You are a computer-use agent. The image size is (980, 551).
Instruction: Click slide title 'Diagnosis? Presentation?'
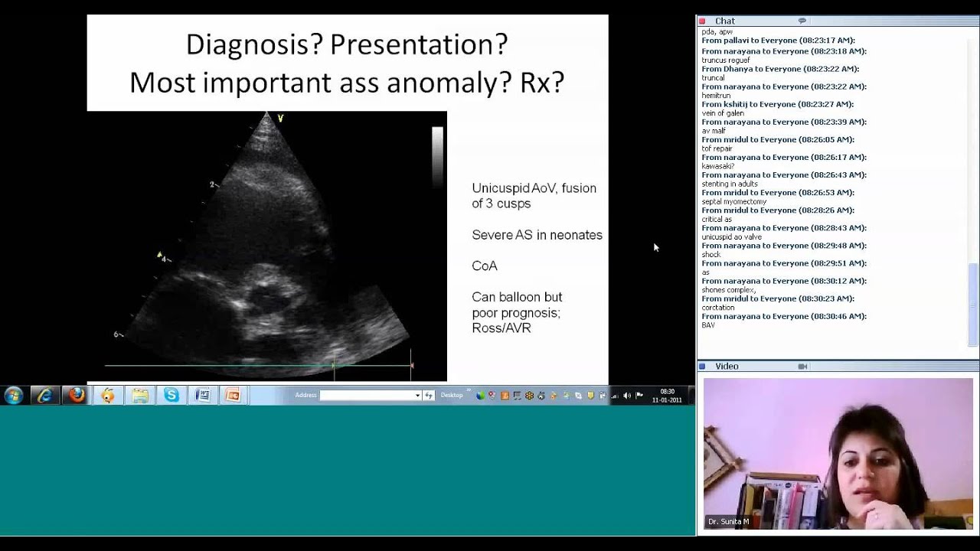click(347, 44)
